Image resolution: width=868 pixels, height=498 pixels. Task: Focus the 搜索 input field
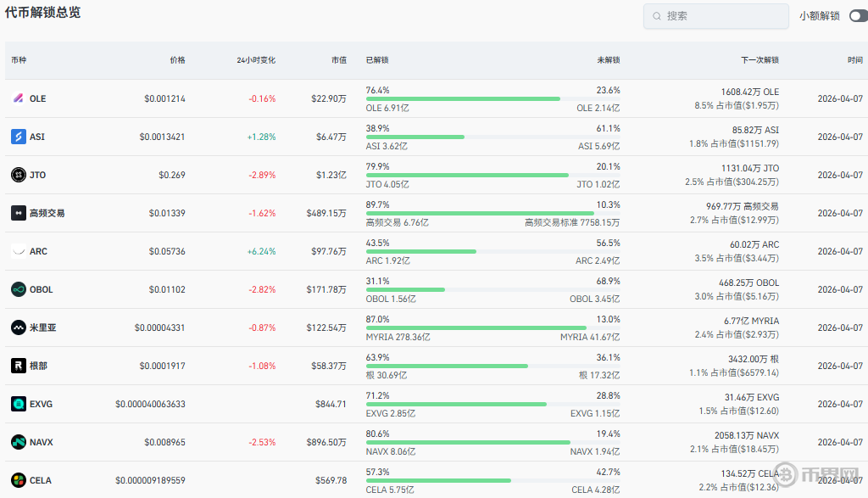715,16
